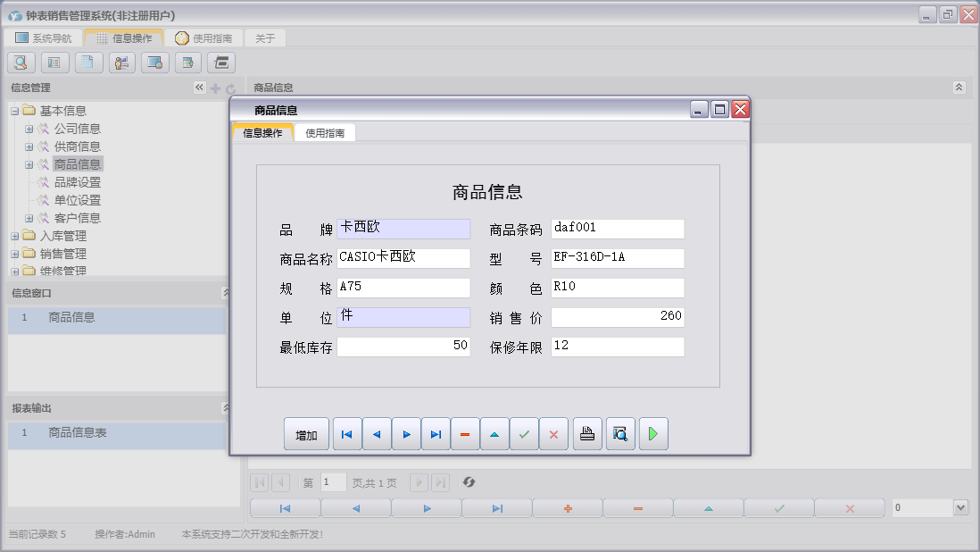The image size is (980, 552).
Task: Open the dropdown at bottom right showing 0
Action: (960, 507)
